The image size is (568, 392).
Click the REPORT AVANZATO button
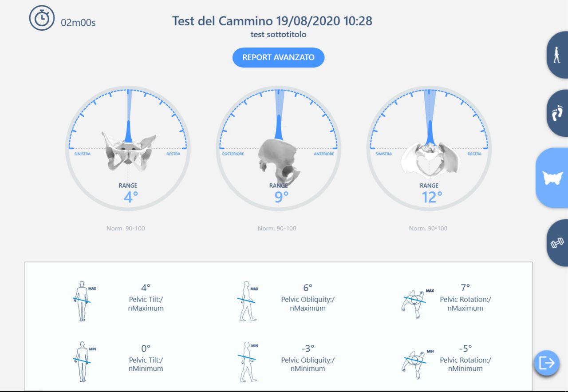278,57
